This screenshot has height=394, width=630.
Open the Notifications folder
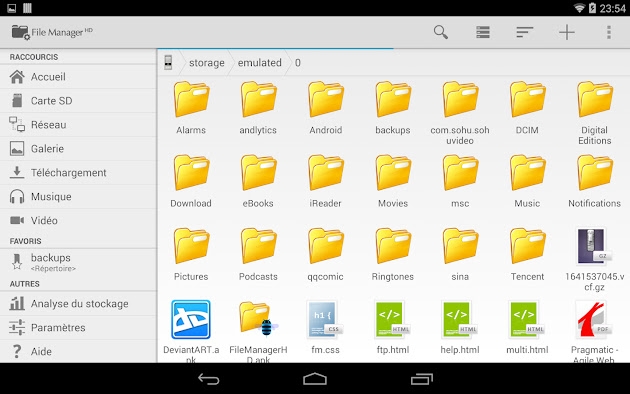[x=595, y=181]
